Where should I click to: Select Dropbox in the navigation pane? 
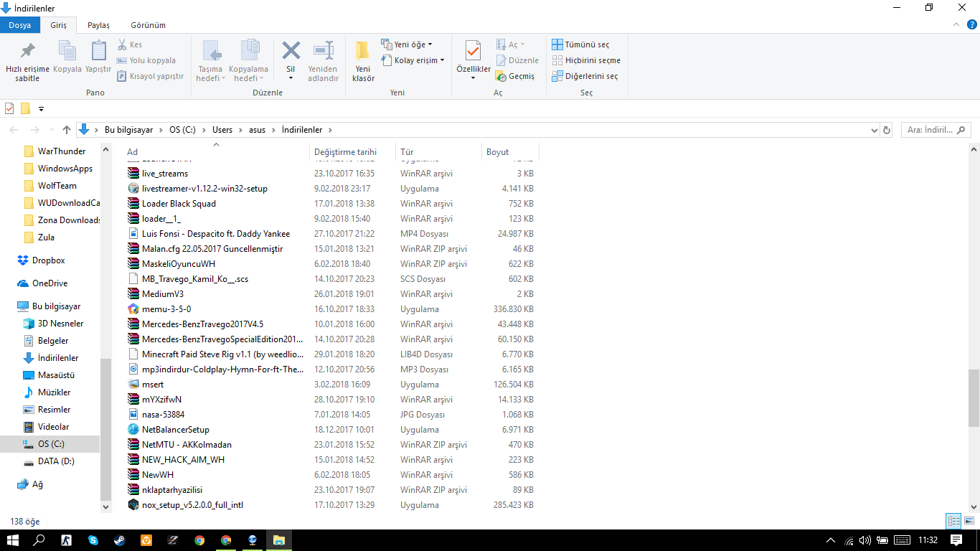[49, 260]
